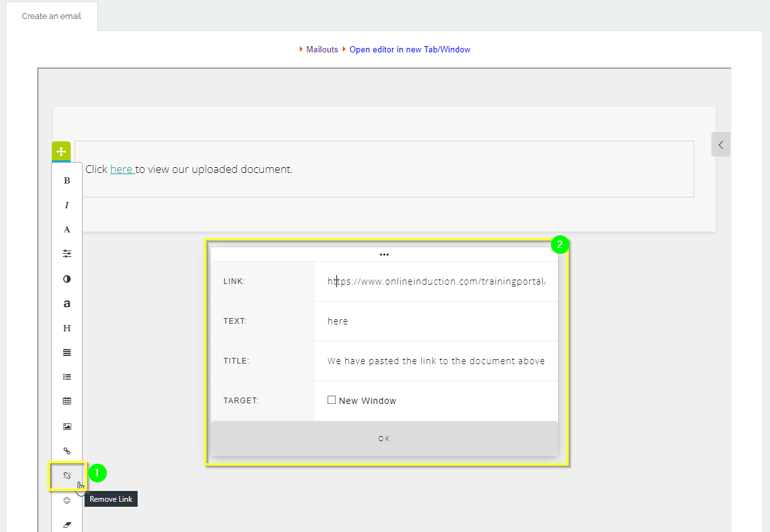Viewport: 770px width, 532px height.
Task: Open the half-circle color contrast tool
Action: point(67,279)
